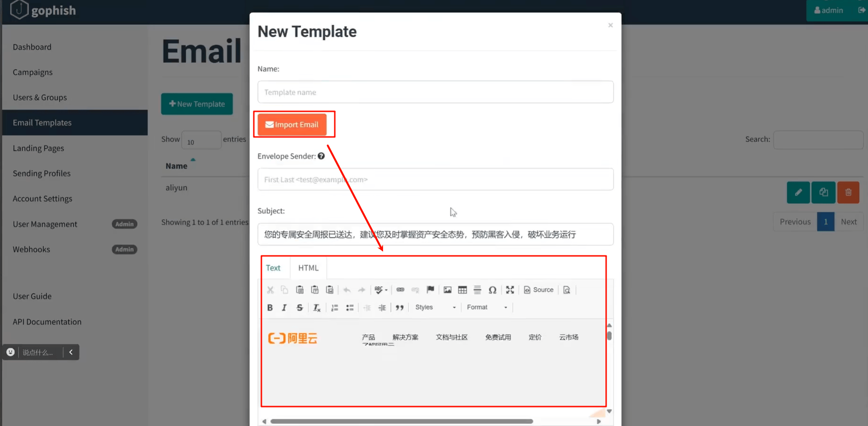This screenshot has height=426, width=868.
Task: Paste from Word icon
Action: 330,290
